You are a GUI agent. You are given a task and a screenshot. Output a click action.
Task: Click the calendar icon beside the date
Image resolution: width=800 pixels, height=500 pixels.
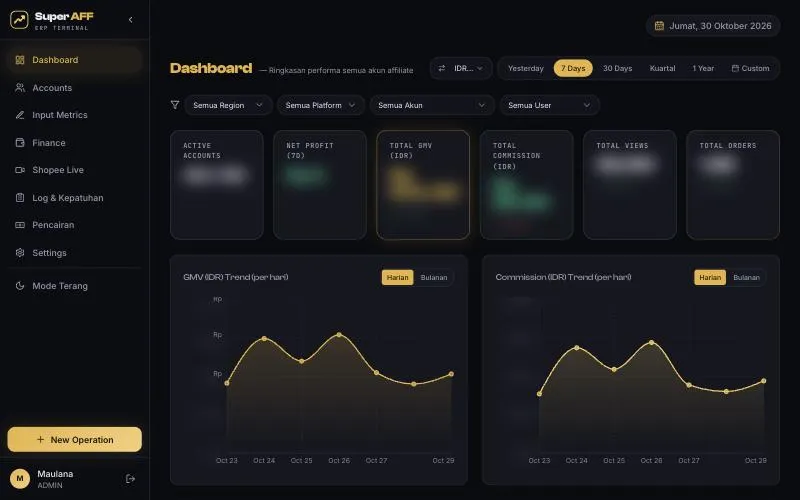[659, 26]
